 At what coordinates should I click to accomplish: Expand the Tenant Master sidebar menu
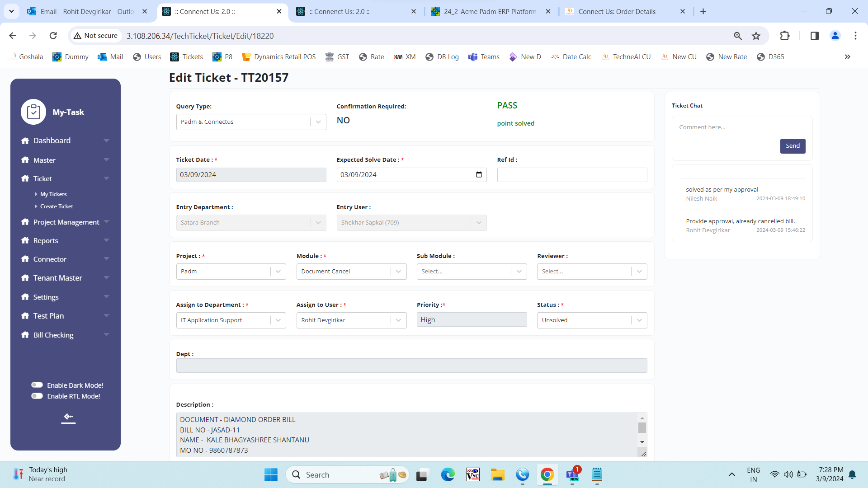pyautogui.click(x=107, y=278)
